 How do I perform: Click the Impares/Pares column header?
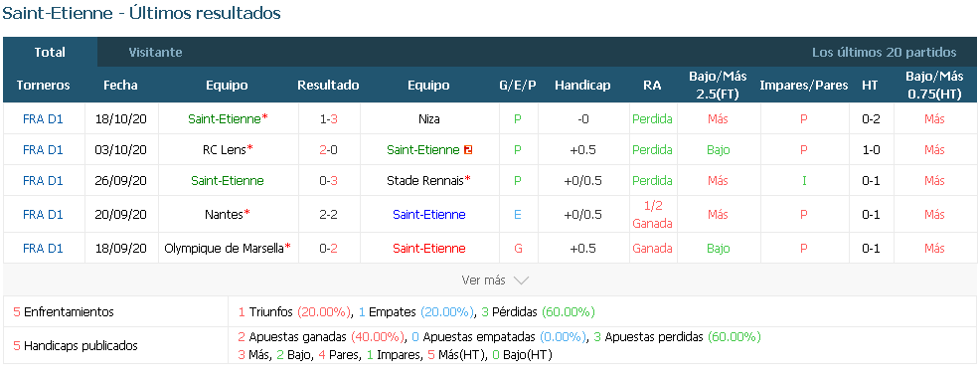[804, 86]
